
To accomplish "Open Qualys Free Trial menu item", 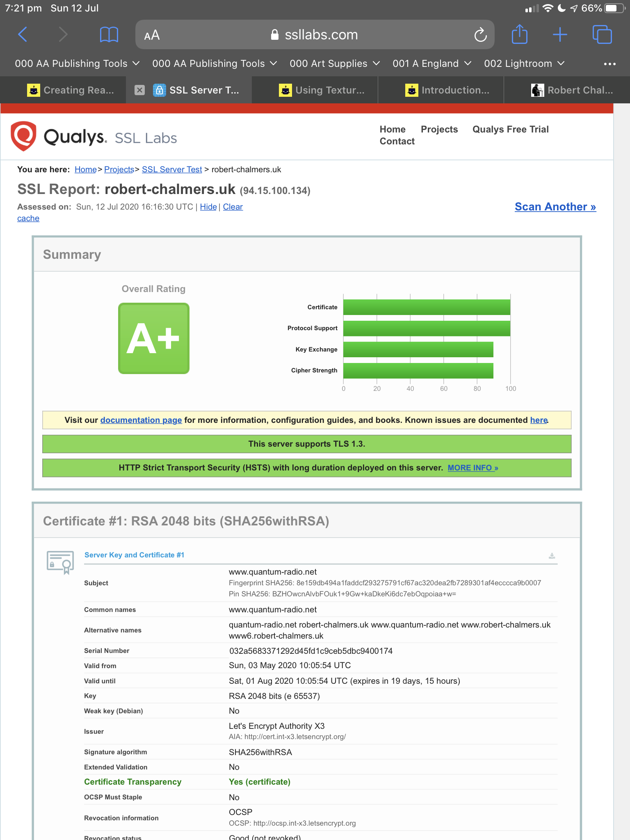I will pos(511,129).
